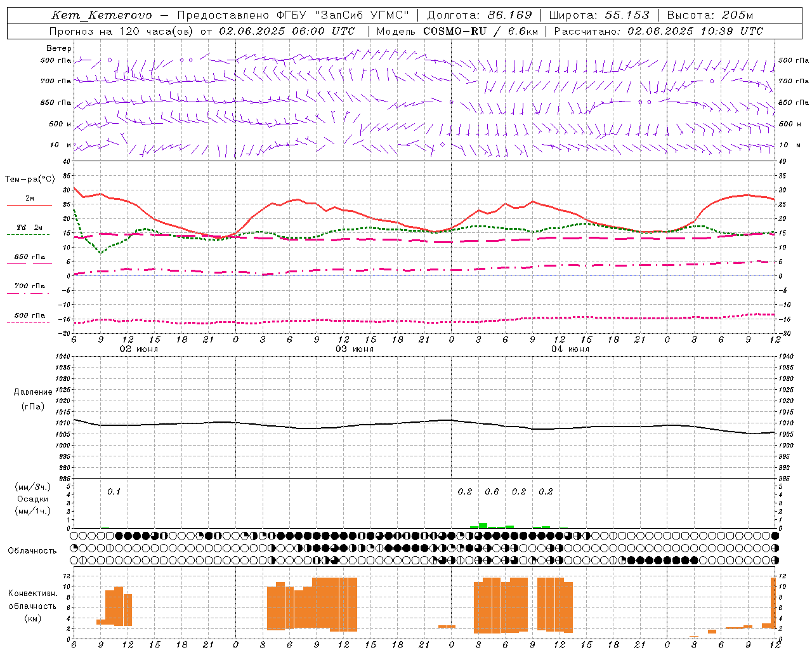Click the '10 м' wind level label on the left
812x650 pixels.
coord(61,145)
